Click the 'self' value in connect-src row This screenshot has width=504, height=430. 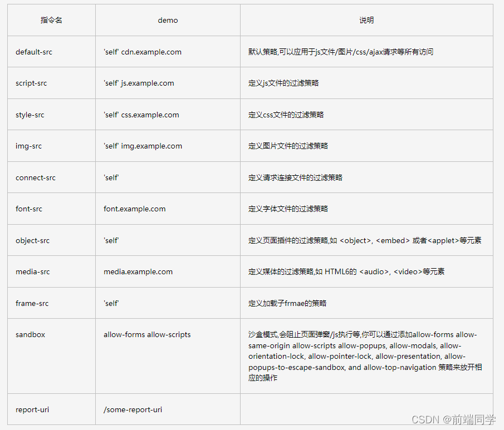111,177
